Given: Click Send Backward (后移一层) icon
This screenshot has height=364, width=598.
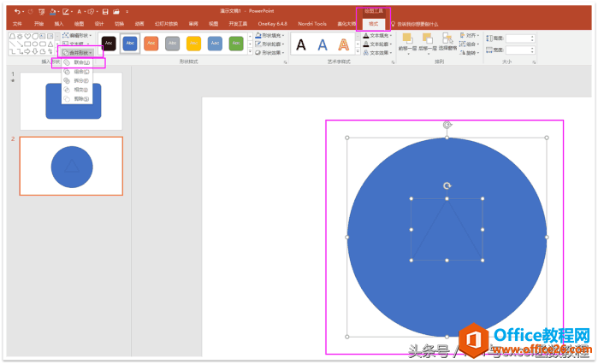Looking at the screenshot, I should 430,44.
